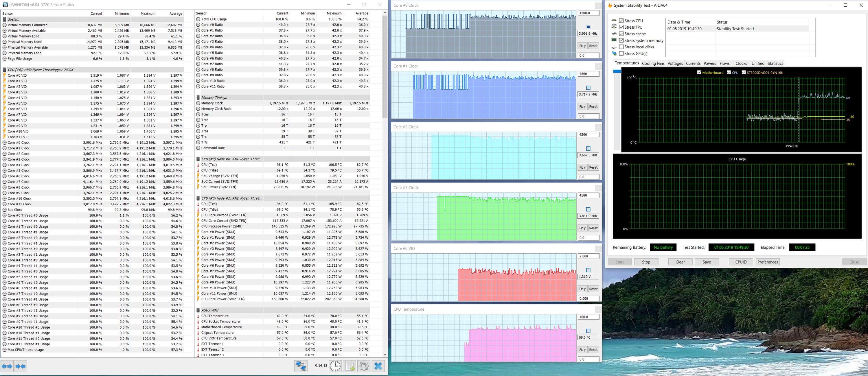The width and height of the screenshot is (868, 376).
Task: Click the close box on Core #0 Clock graph
Action: pos(598,6)
